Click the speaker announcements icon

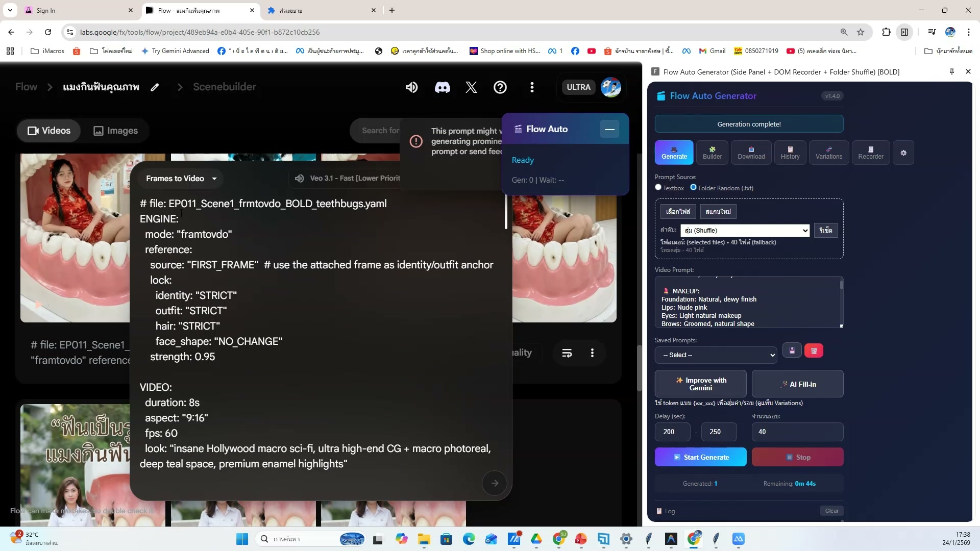tap(411, 87)
